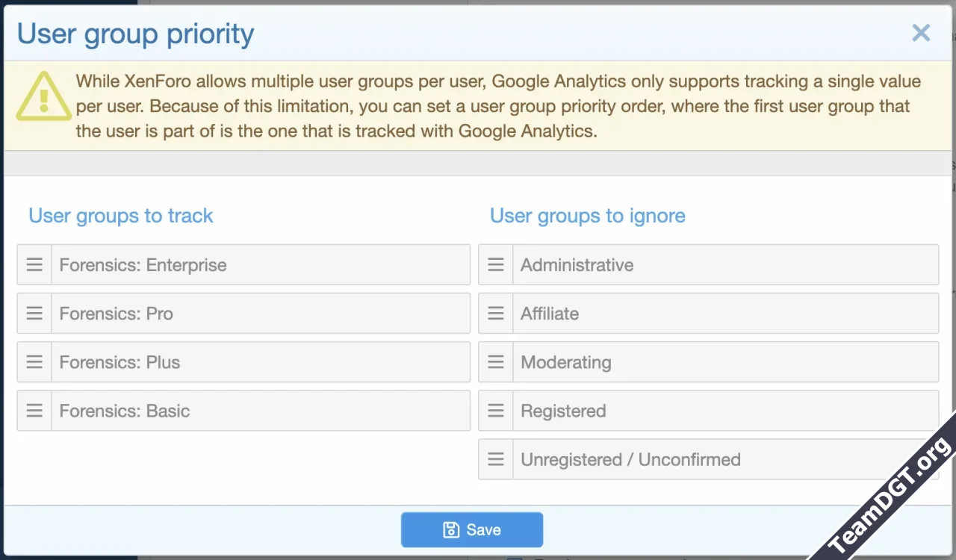The width and height of the screenshot is (956, 560).
Task: Click the drag handle beside Administrative
Action: point(496,264)
